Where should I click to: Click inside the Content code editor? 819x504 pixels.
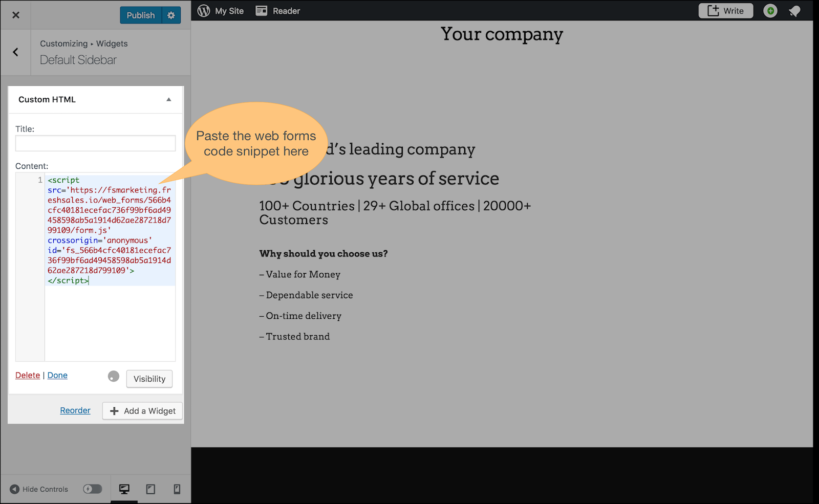click(110, 267)
